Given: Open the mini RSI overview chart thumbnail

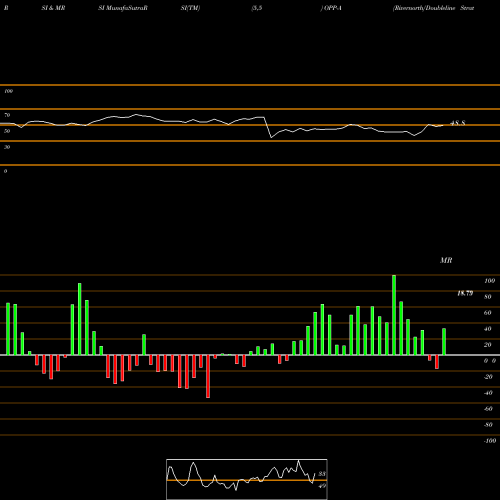Looking at the screenshot, I should click(x=247, y=479).
